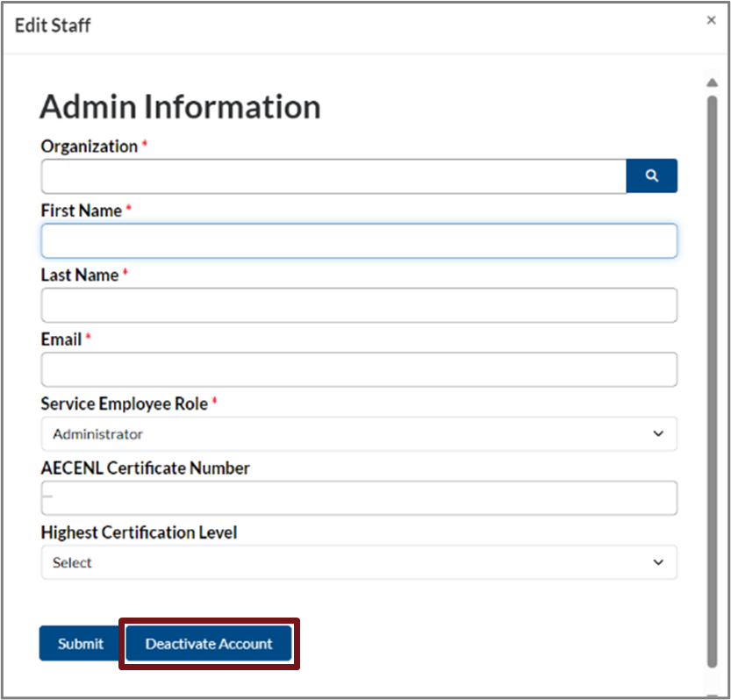Click the Deactivate Account button

tap(209, 644)
